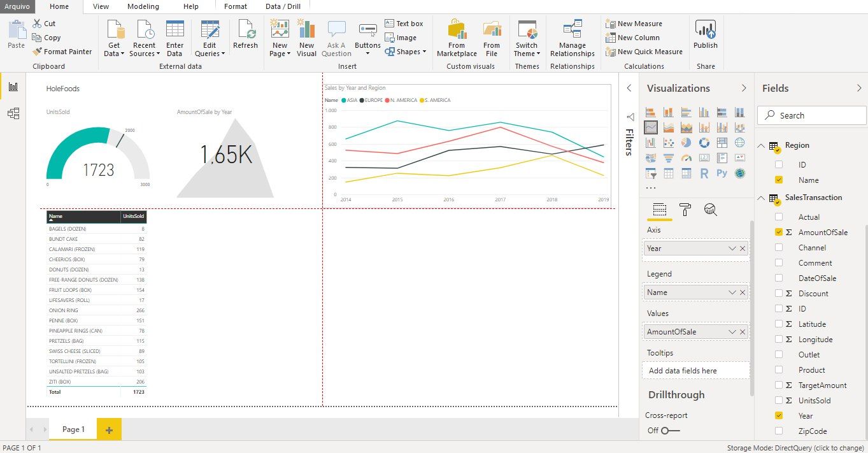Uncheck the AmountOfSale field checkbox
This screenshot has width=868, height=453.
tap(779, 233)
